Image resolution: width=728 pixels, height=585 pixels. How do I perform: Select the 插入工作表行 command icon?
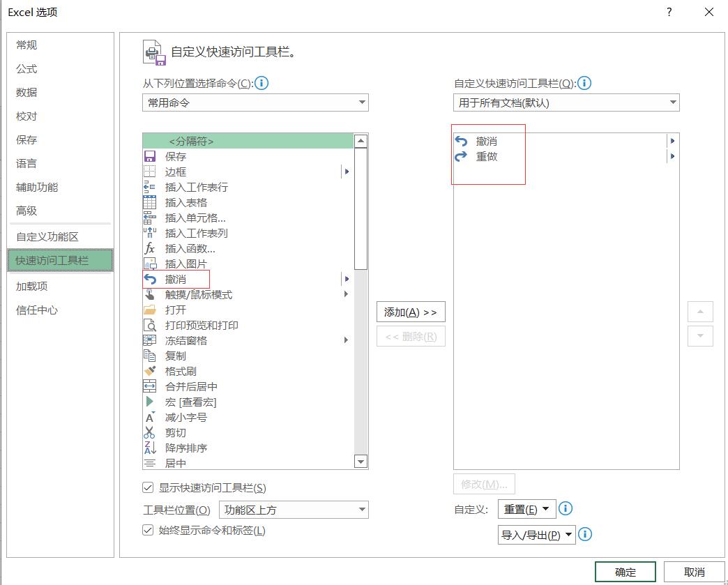[149, 187]
